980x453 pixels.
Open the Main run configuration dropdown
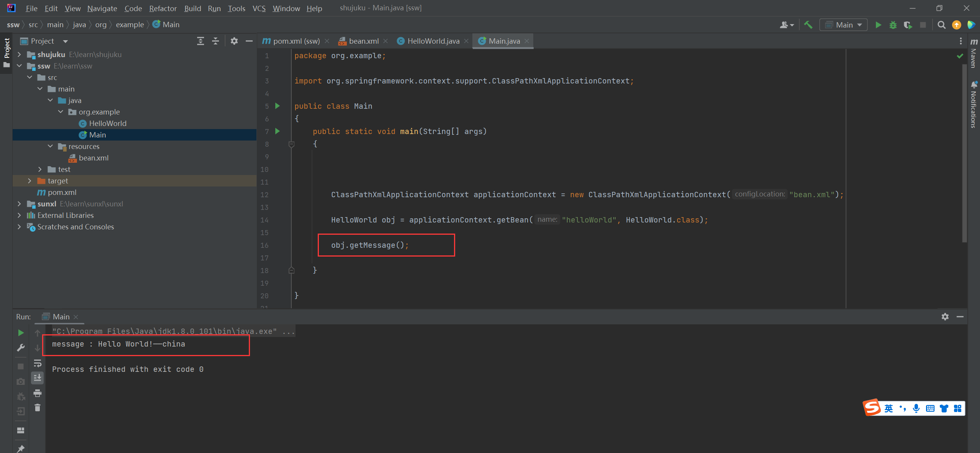844,25
